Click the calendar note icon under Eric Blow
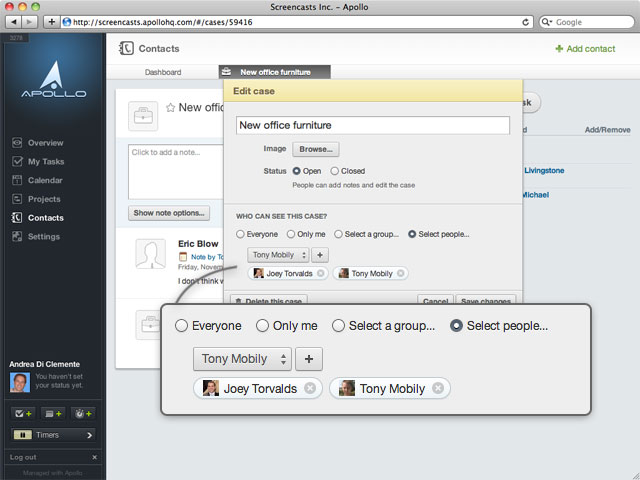This screenshot has height=480, width=640. click(183, 257)
